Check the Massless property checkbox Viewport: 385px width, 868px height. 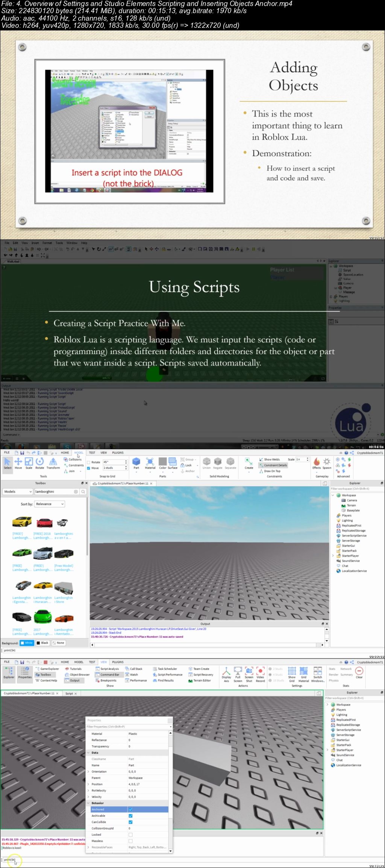coord(130,841)
